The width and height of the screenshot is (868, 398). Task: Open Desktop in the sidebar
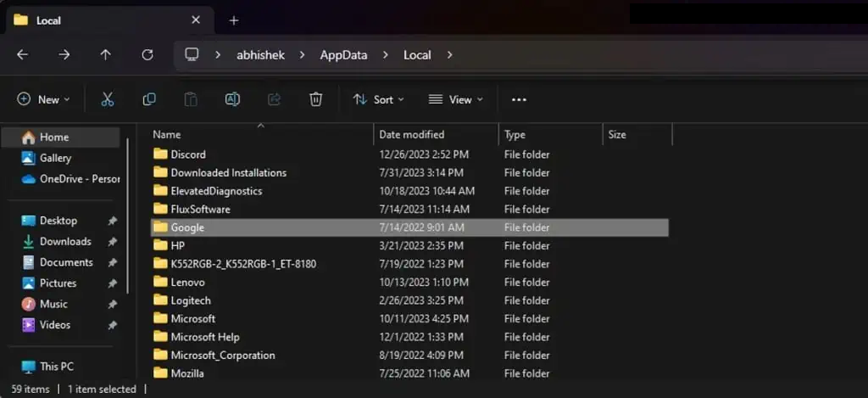[x=58, y=221]
